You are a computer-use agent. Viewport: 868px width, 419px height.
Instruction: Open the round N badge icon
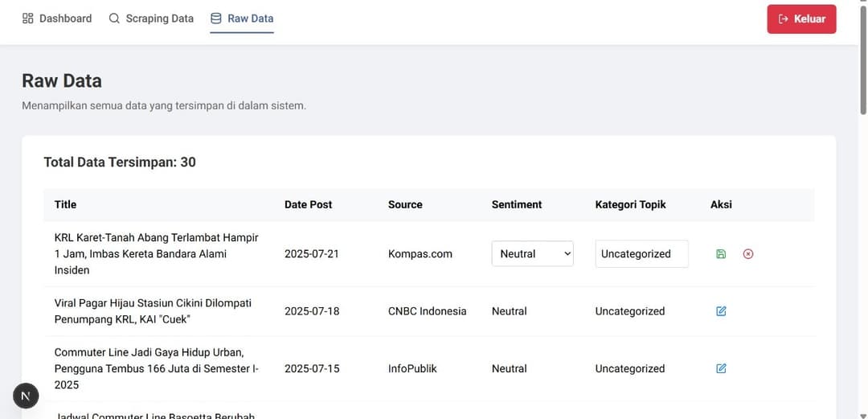[x=26, y=396]
